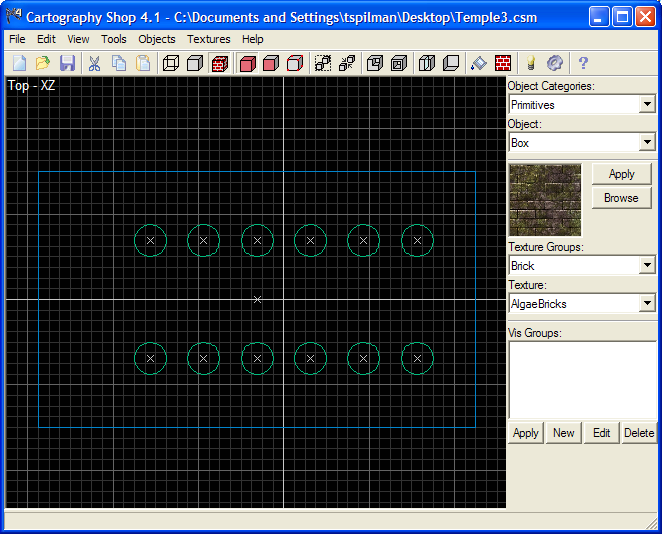
Task: Open the View menu
Action: [x=78, y=39]
